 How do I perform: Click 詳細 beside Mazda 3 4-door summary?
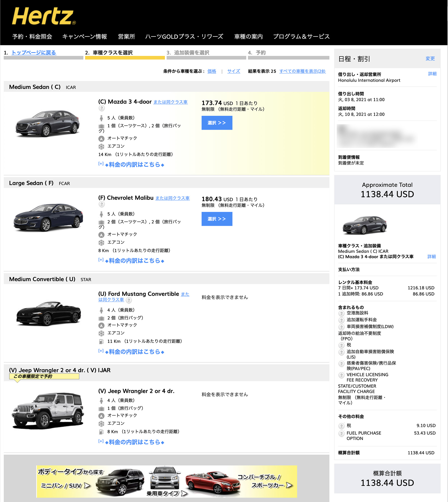click(x=432, y=256)
